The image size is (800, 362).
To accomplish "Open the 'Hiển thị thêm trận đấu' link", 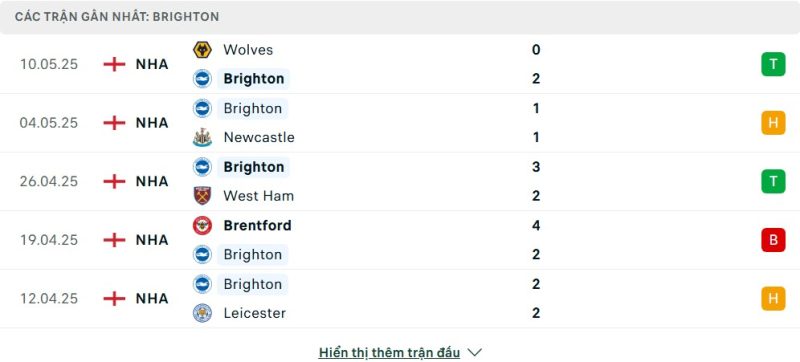I will coord(389,352).
